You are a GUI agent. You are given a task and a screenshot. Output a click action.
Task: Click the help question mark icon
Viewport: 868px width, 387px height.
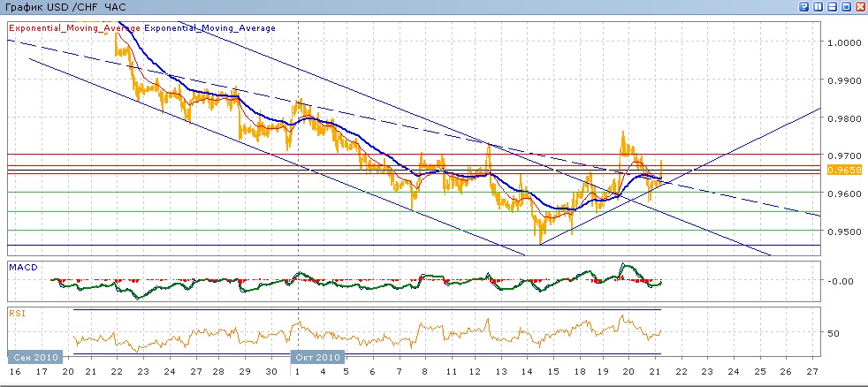click(803, 7)
